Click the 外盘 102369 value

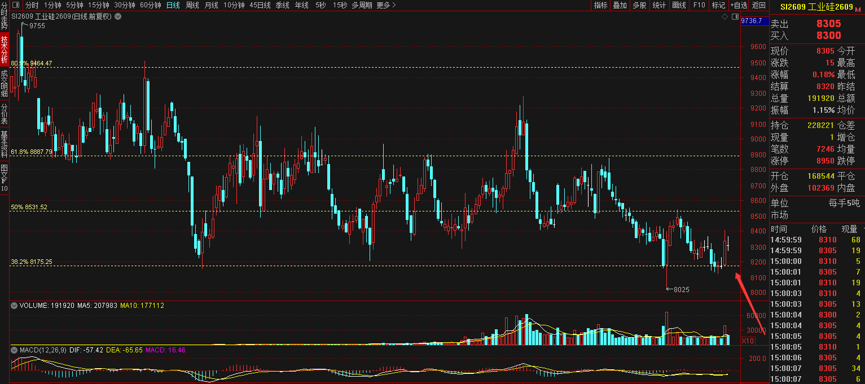pos(821,188)
